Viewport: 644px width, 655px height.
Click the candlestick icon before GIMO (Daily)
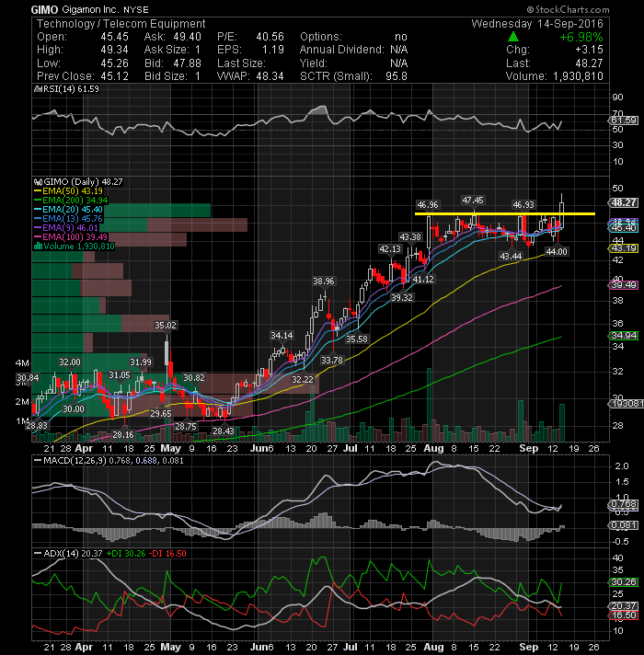point(38,182)
